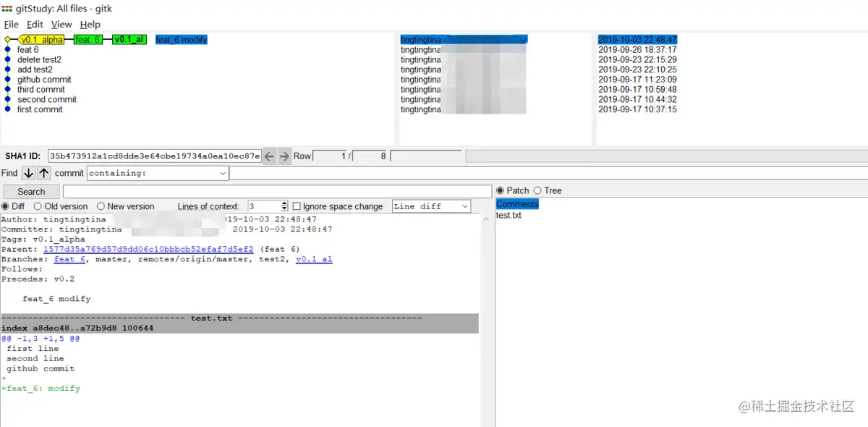Click the commit node dot for third commit
The height and width of the screenshot is (427, 868).
[x=8, y=90]
